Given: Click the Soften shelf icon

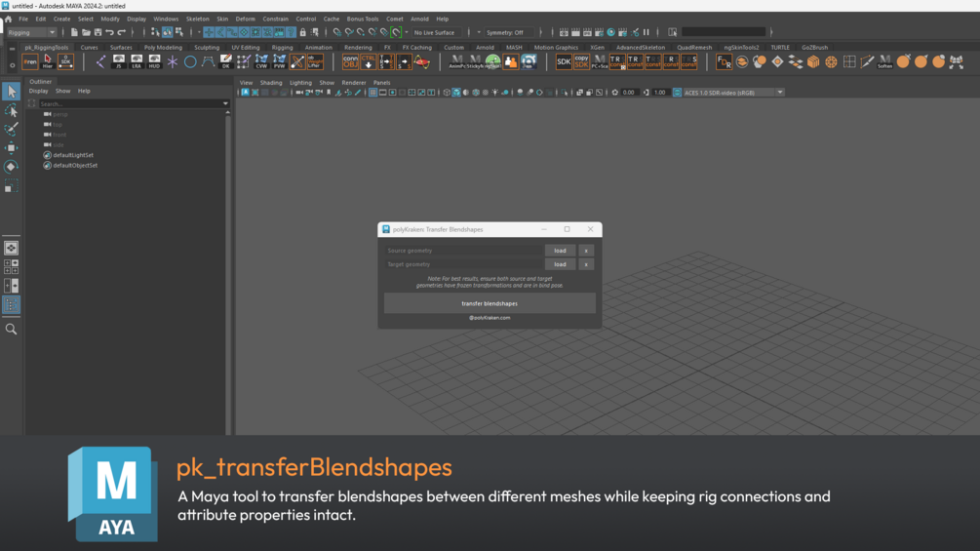Looking at the screenshot, I should pos(884,61).
